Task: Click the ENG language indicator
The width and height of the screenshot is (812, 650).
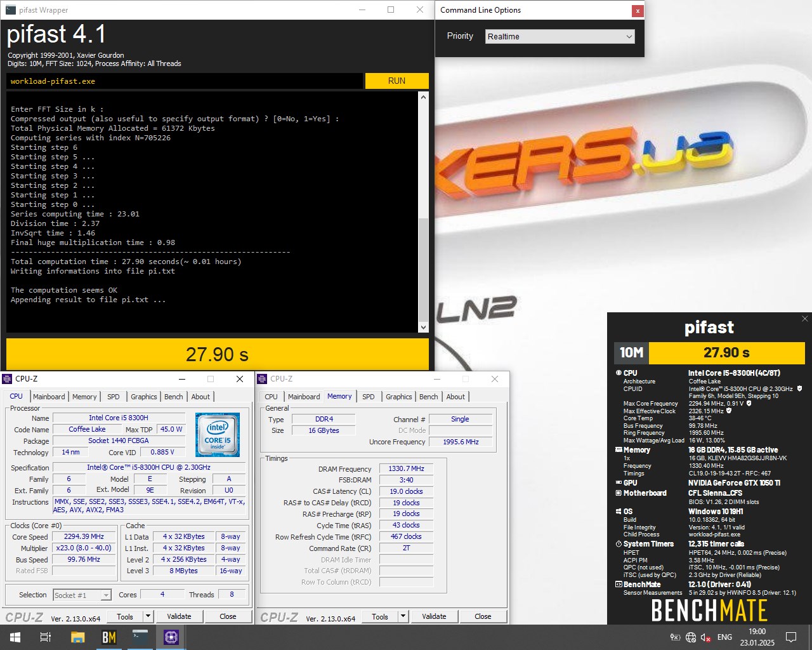Action: click(724, 637)
